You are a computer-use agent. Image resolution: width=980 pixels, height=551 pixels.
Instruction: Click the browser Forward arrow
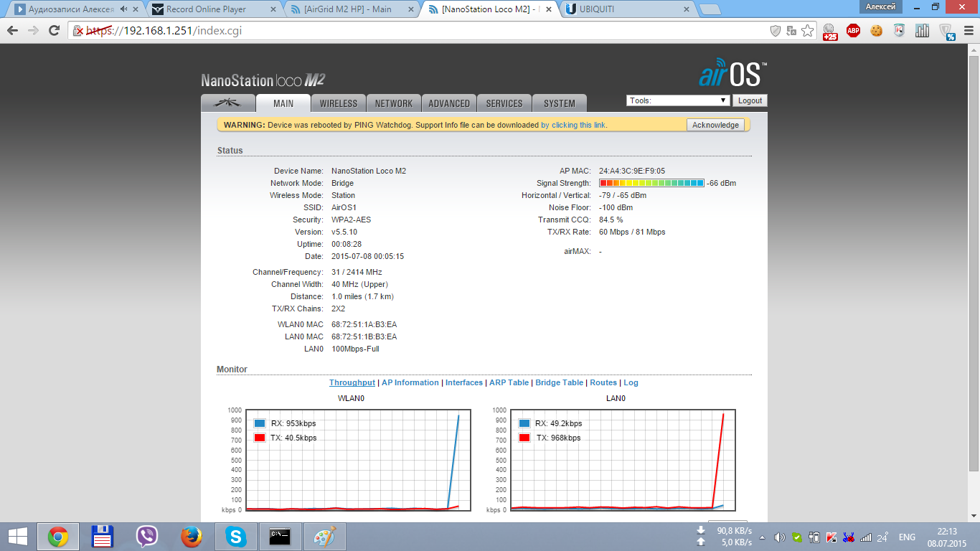point(33,31)
